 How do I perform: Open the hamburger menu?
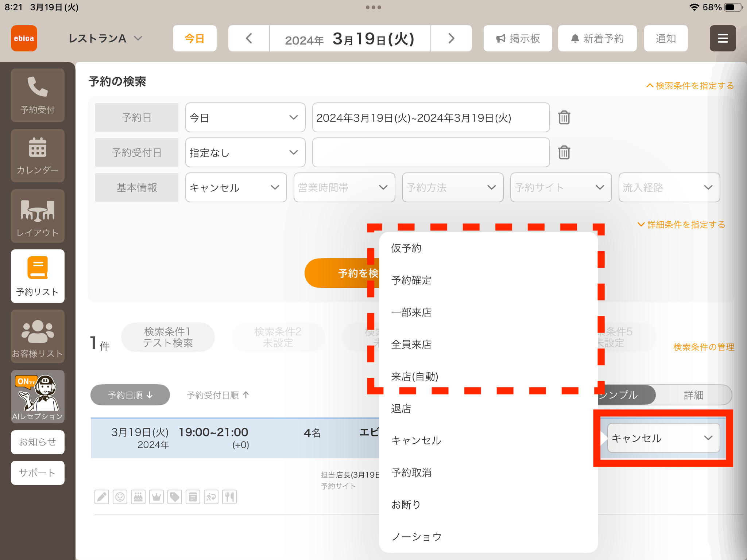[723, 38]
